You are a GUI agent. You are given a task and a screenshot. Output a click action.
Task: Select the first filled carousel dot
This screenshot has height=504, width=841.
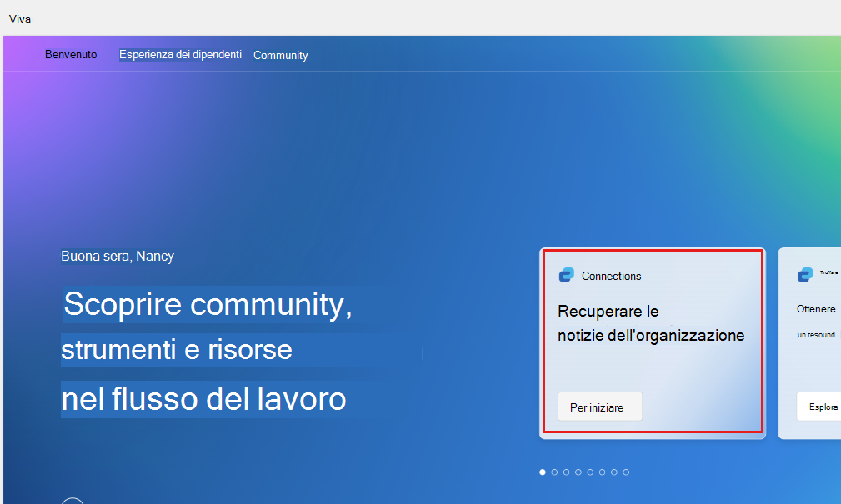coord(543,472)
